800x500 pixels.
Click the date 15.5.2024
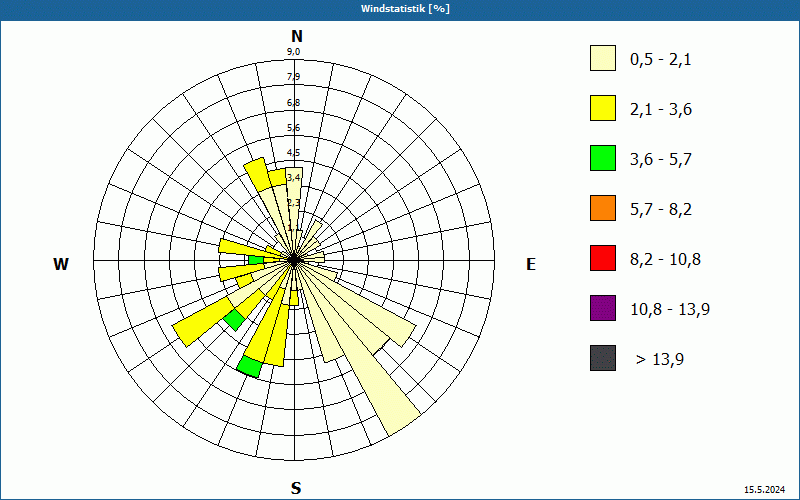764,490
